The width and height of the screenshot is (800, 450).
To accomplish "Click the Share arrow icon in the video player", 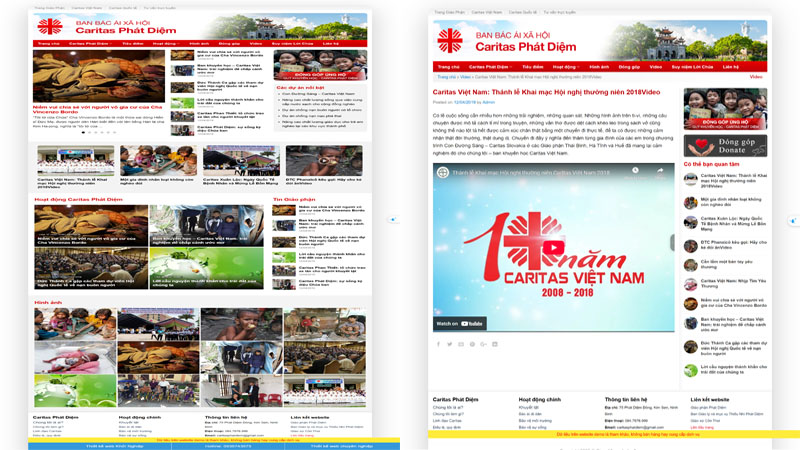I will click(660, 170).
